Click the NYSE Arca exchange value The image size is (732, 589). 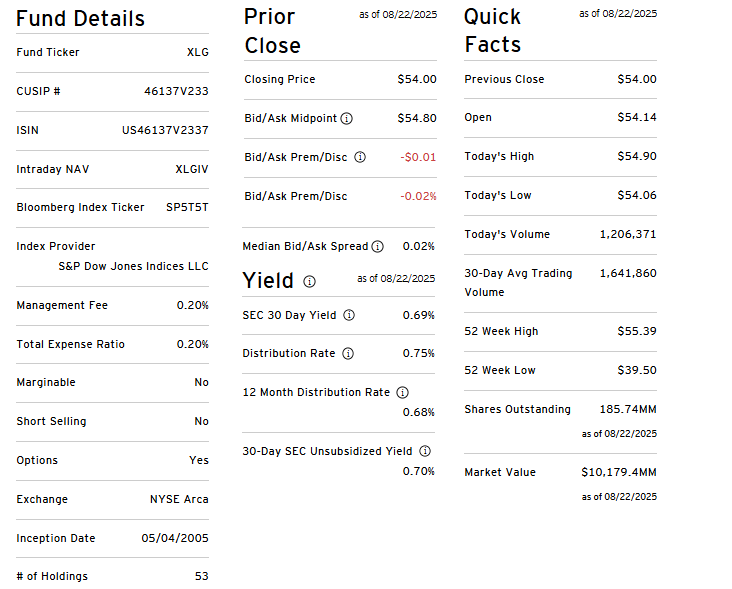pyautogui.click(x=179, y=499)
